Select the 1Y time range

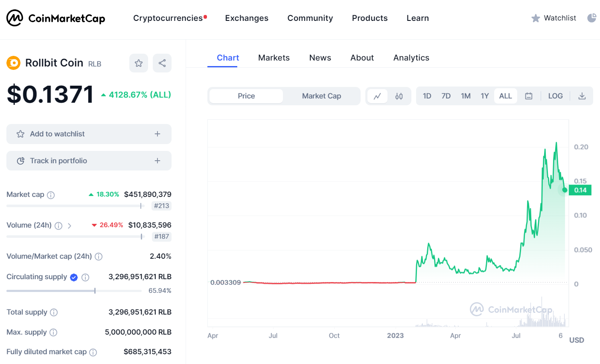click(x=485, y=96)
